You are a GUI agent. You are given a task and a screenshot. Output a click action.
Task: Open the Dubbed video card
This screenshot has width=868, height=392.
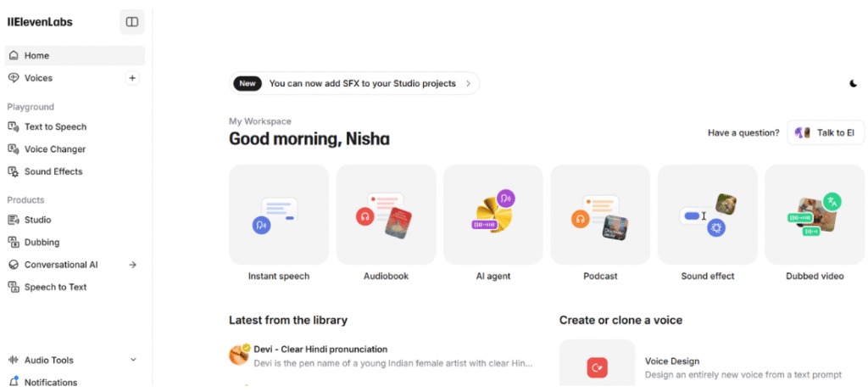pyautogui.click(x=815, y=215)
